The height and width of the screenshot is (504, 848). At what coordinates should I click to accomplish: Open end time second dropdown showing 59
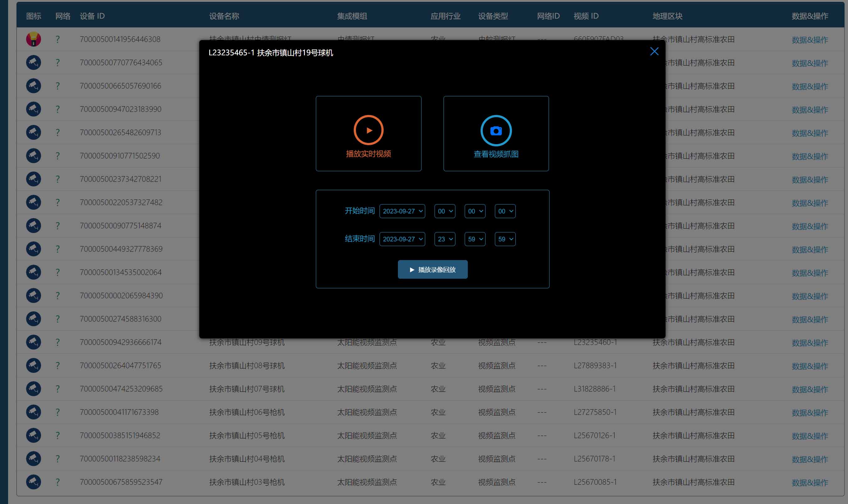pyautogui.click(x=505, y=239)
